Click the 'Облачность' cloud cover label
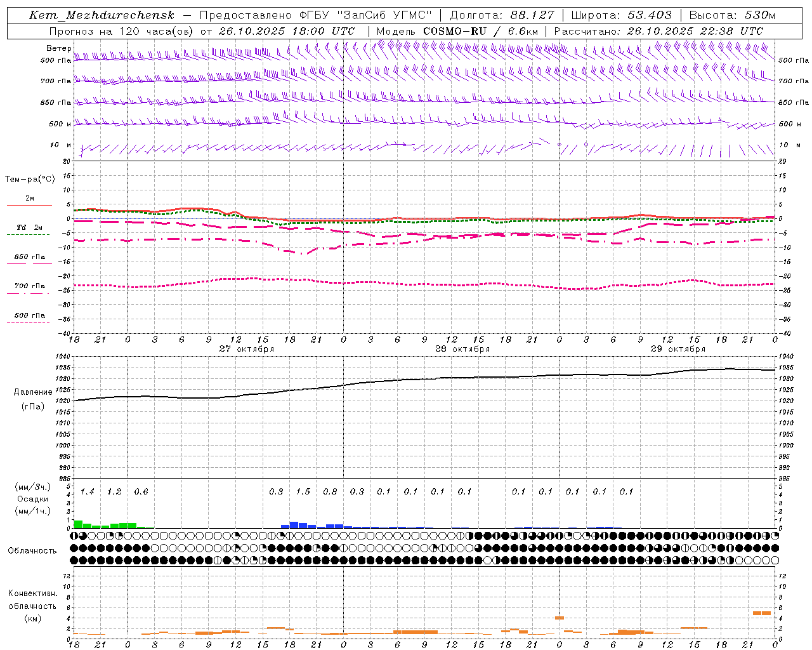 [32, 551]
